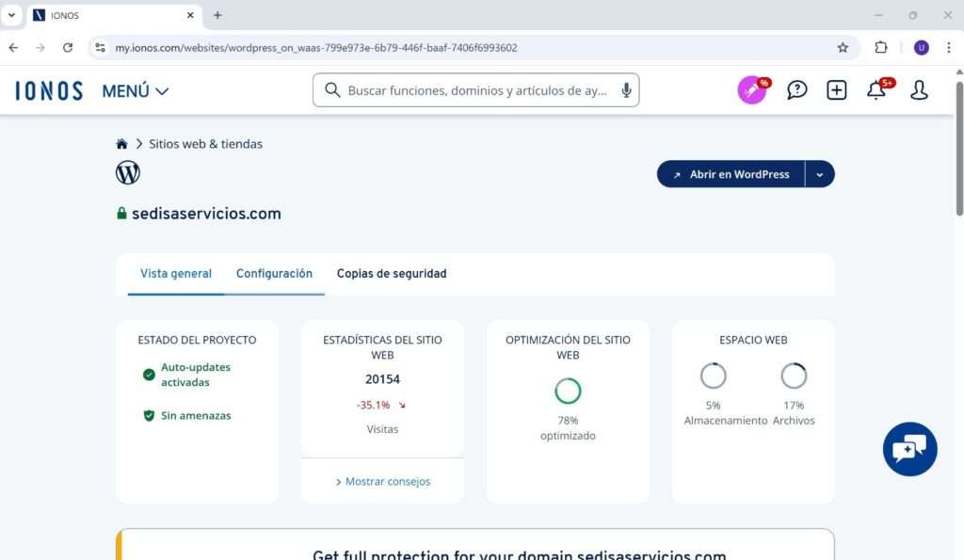Expand Abrir en WordPress dropdown arrow
The image size is (964, 560).
(820, 174)
